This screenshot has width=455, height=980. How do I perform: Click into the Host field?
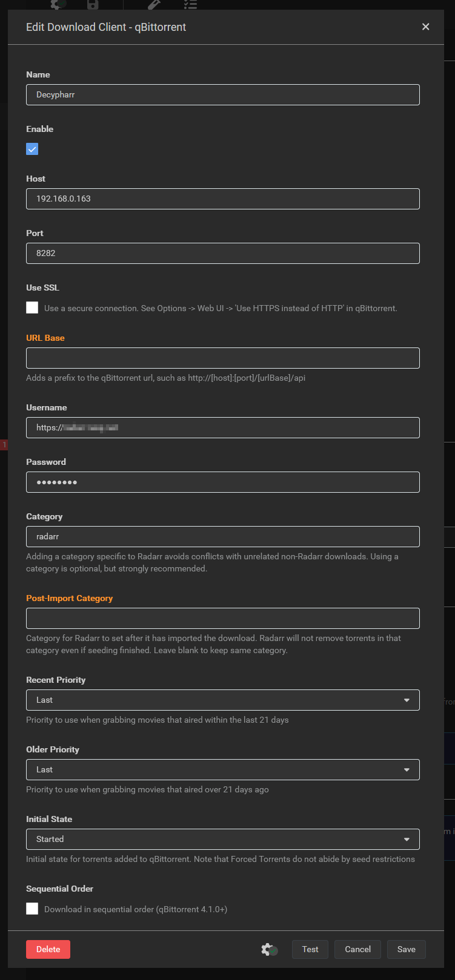[x=223, y=199]
